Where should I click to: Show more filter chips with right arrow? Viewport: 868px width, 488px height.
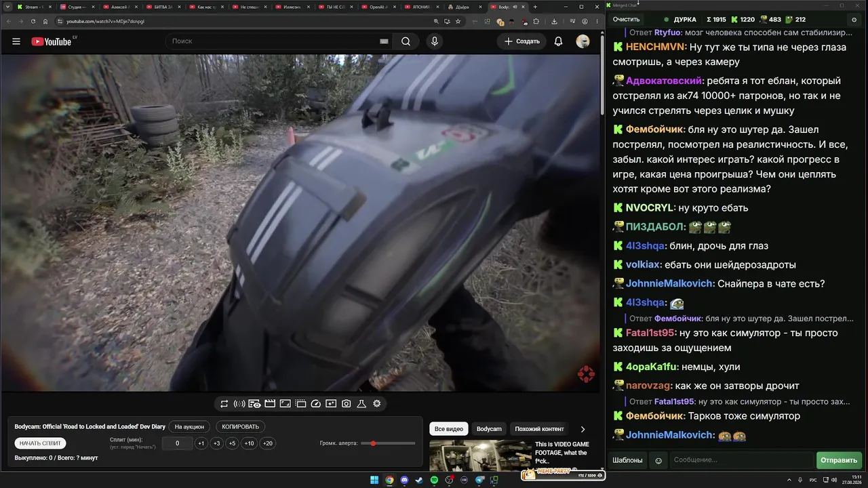click(583, 429)
